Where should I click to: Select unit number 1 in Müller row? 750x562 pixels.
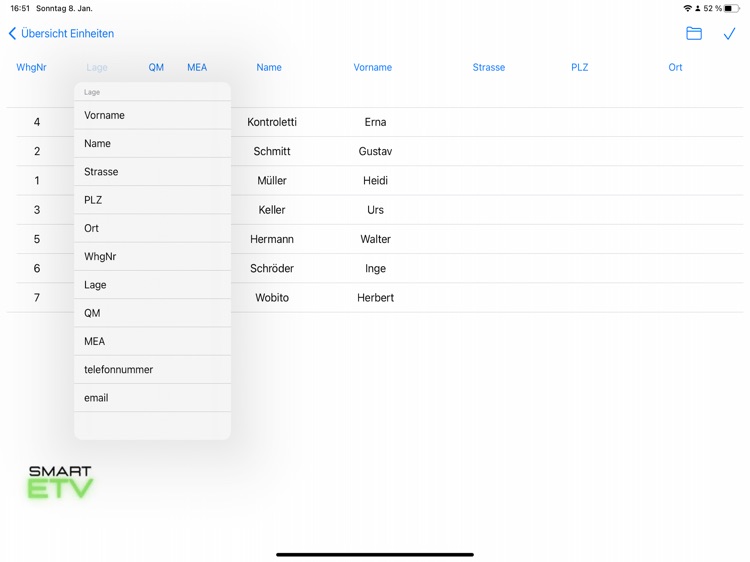[37, 180]
